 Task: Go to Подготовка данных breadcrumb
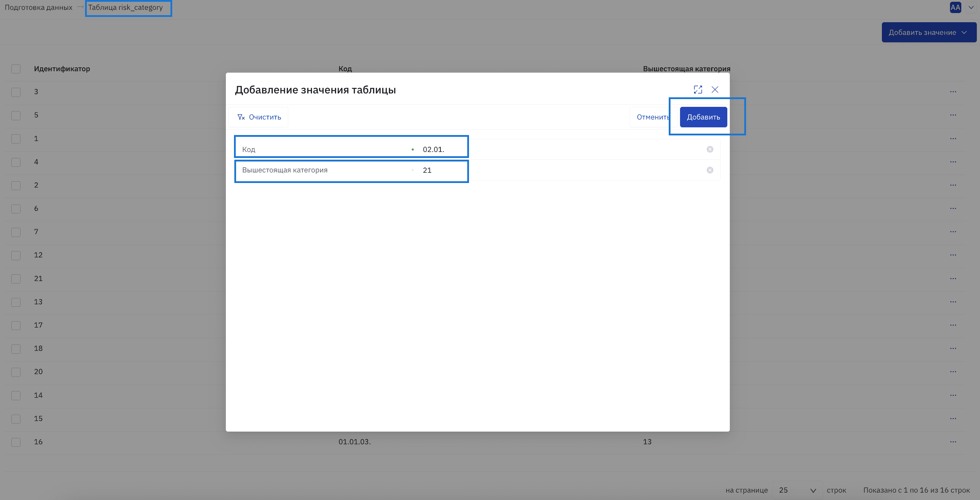38,7
